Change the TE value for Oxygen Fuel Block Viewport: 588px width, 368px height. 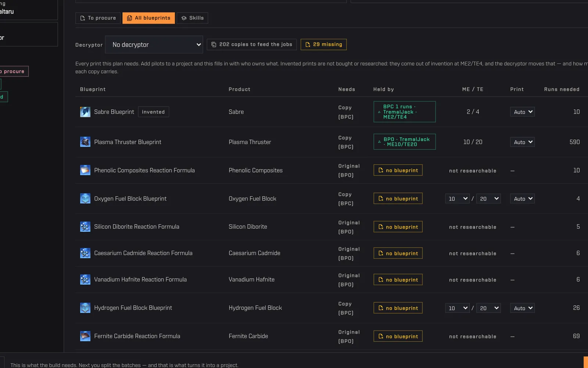(x=488, y=199)
